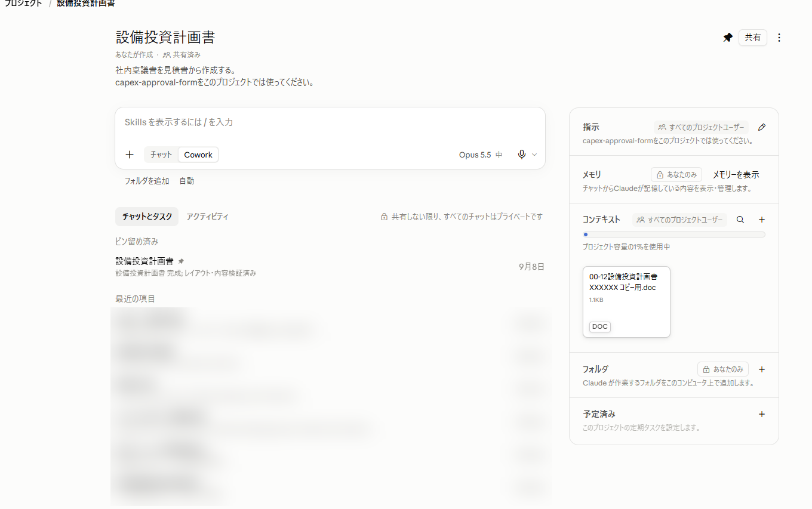The image size is (812, 509).
Task: Unpin the project using the pin icon
Action: coord(728,38)
